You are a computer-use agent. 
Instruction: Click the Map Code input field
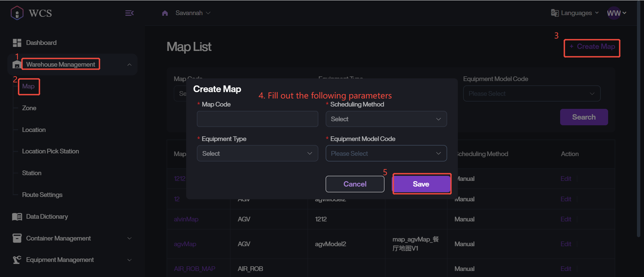257,119
